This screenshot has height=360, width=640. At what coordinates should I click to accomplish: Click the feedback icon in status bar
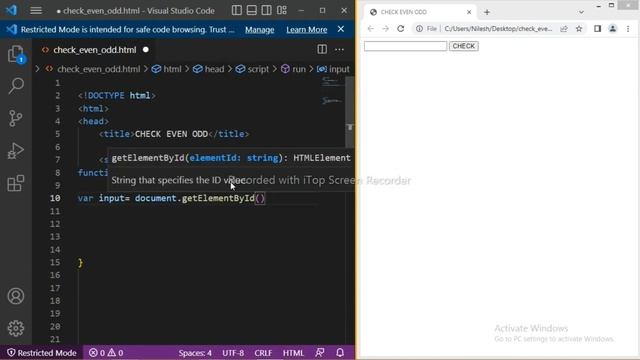tap(320, 353)
